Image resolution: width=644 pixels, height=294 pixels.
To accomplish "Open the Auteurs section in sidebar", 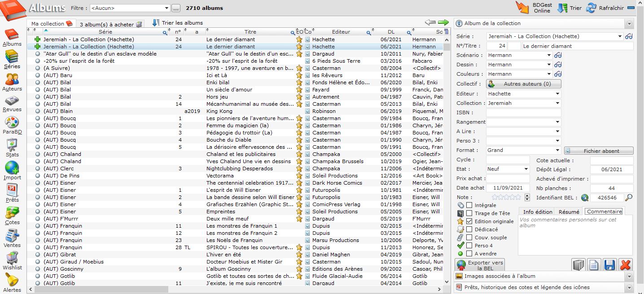I will (12, 82).
